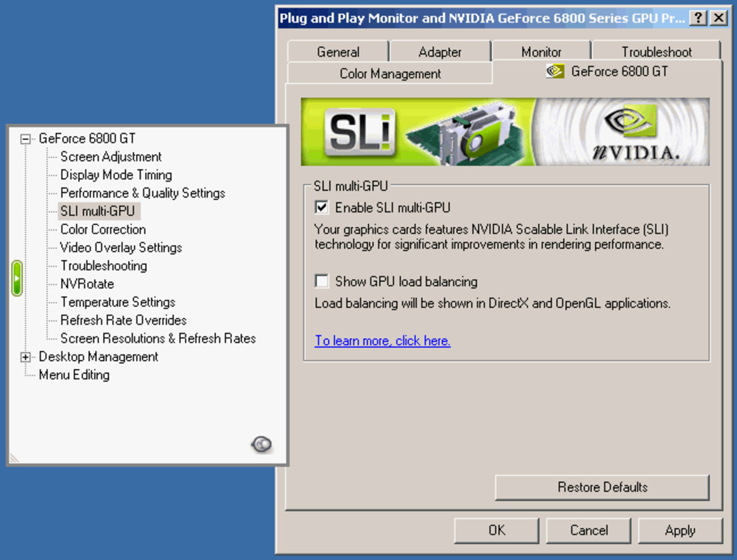737x560 pixels.
Task: Click the round pin icon in tree panel
Action: (x=262, y=444)
